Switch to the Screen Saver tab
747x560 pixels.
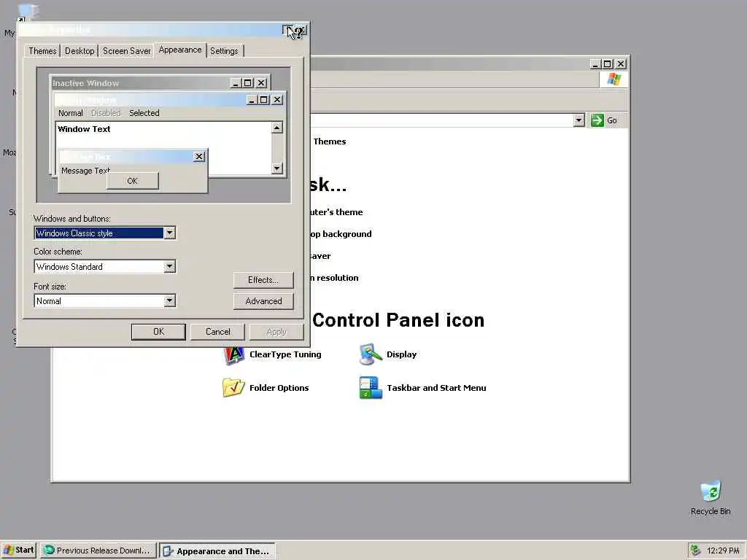(x=126, y=51)
